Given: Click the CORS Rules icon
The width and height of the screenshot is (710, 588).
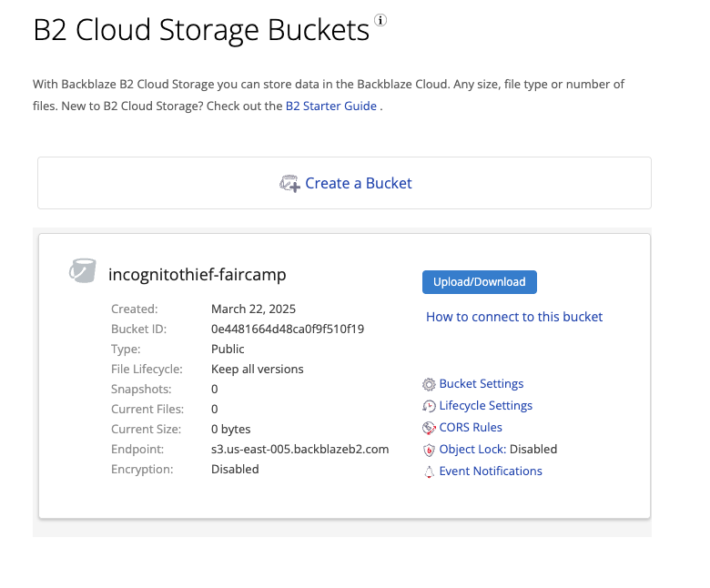Looking at the screenshot, I should tap(429, 428).
